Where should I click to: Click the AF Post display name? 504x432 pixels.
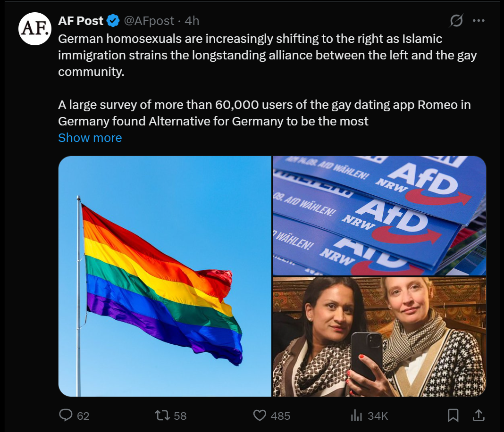[x=81, y=21]
